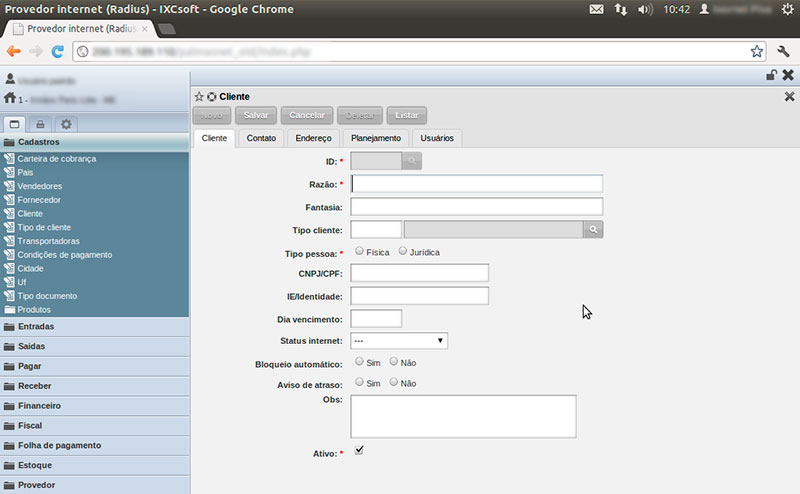Click the unlock padlock icon in panel header
This screenshot has height=494, width=800.
pyautogui.click(x=771, y=75)
